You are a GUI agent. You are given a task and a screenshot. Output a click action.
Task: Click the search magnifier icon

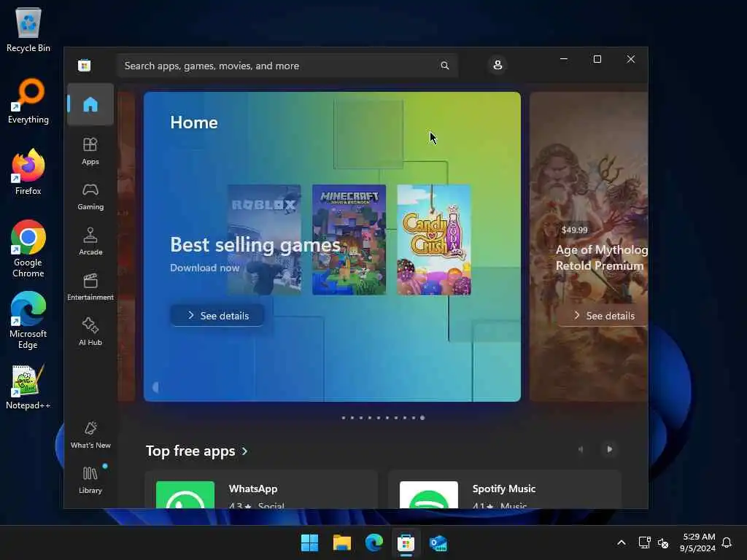coord(444,66)
